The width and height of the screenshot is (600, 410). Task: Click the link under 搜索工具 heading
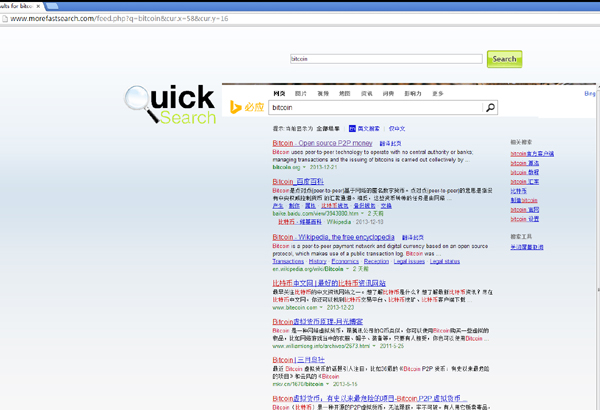(527, 247)
